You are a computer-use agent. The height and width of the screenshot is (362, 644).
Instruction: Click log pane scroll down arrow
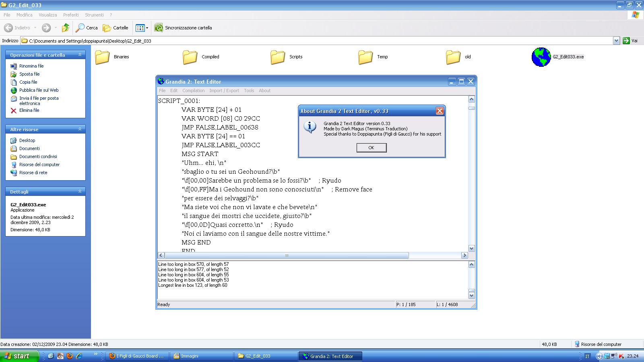(x=472, y=296)
